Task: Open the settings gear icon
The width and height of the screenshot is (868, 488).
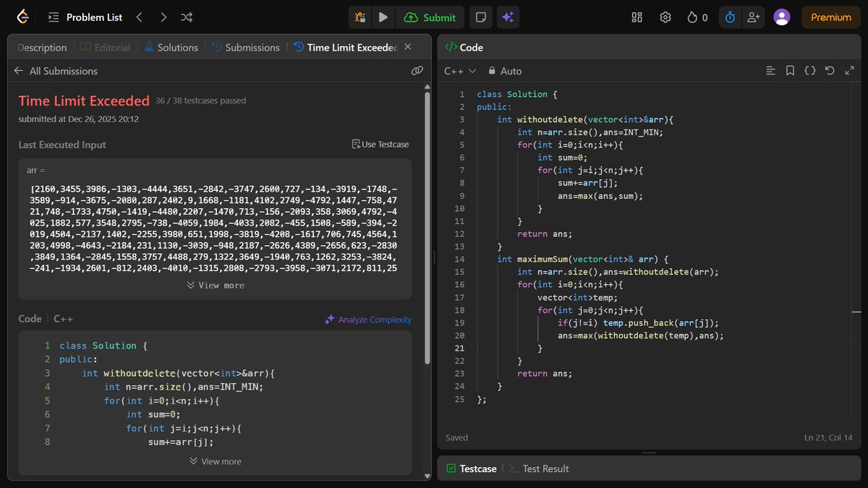Action: [x=665, y=17]
